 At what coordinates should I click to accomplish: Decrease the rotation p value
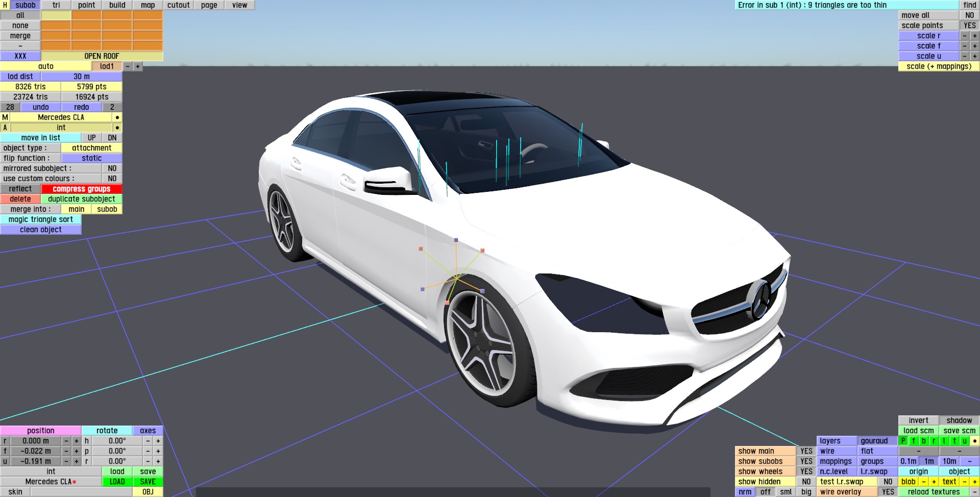148,451
